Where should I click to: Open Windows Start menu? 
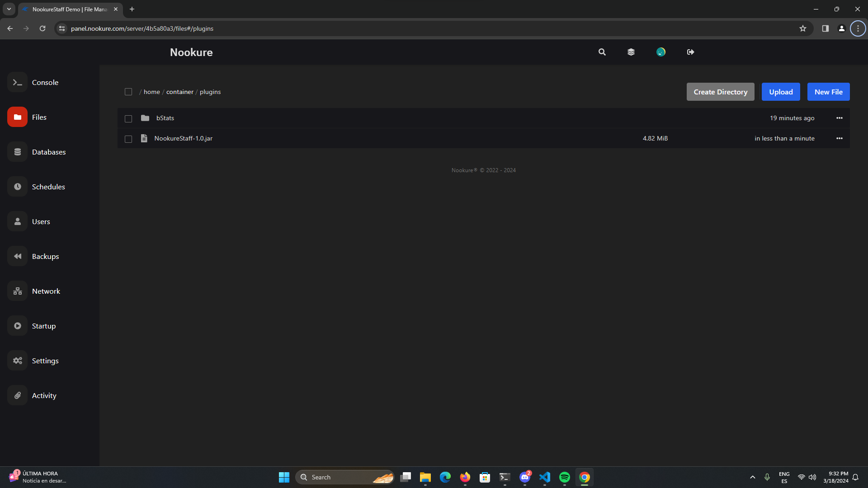[284, 477]
